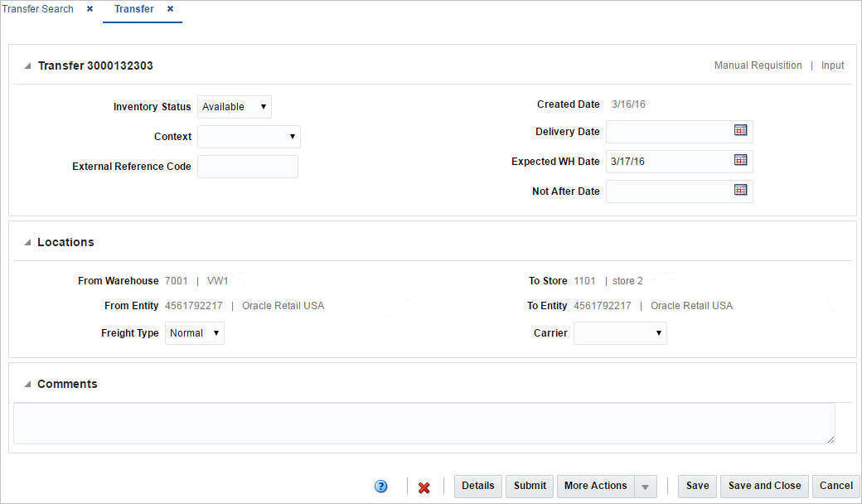
Task: Open the Expected WH Date calendar picker
Action: click(740, 160)
